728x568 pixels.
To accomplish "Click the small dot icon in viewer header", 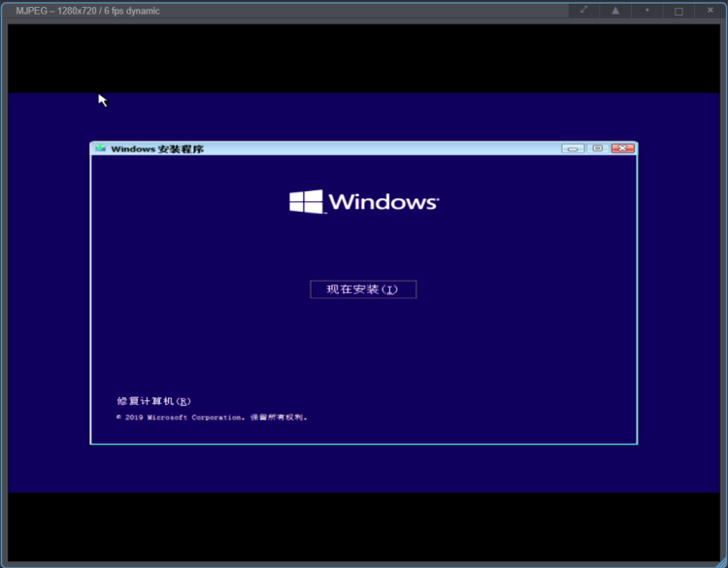I will click(x=646, y=11).
